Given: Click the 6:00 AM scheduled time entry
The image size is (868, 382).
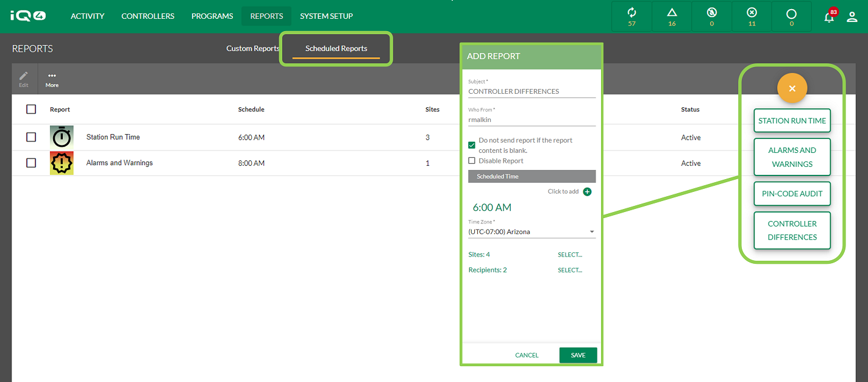Looking at the screenshot, I should [x=492, y=207].
